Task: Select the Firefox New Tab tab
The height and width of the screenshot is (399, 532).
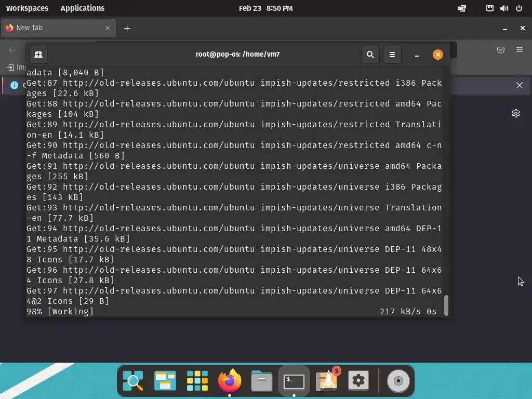Action: click(x=58, y=28)
